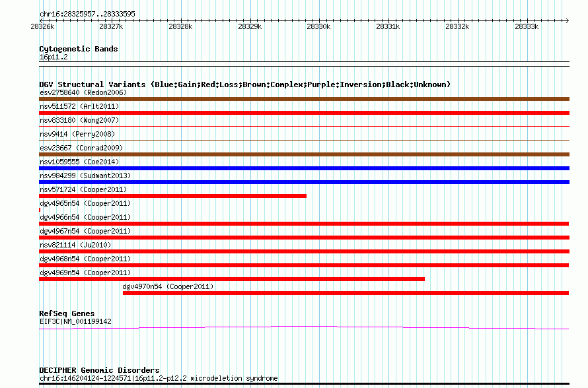Click the short red nsv571724 loss bar
Image resolution: width=588 pixels, height=388 pixels.
click(173, 196)
